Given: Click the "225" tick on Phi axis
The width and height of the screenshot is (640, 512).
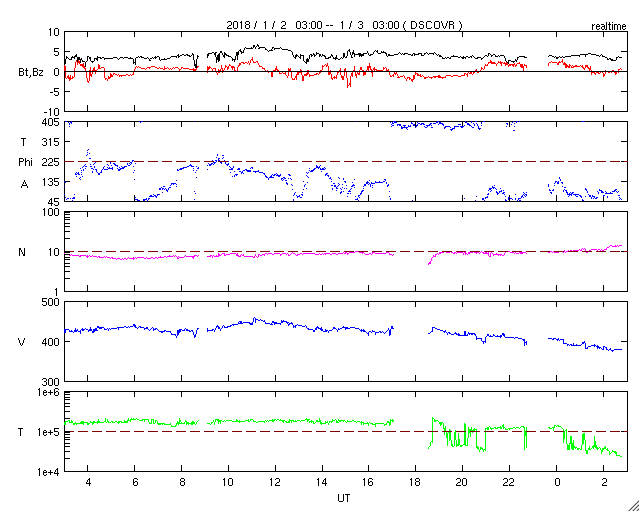Looking at the screenshot, I should 51,162.
